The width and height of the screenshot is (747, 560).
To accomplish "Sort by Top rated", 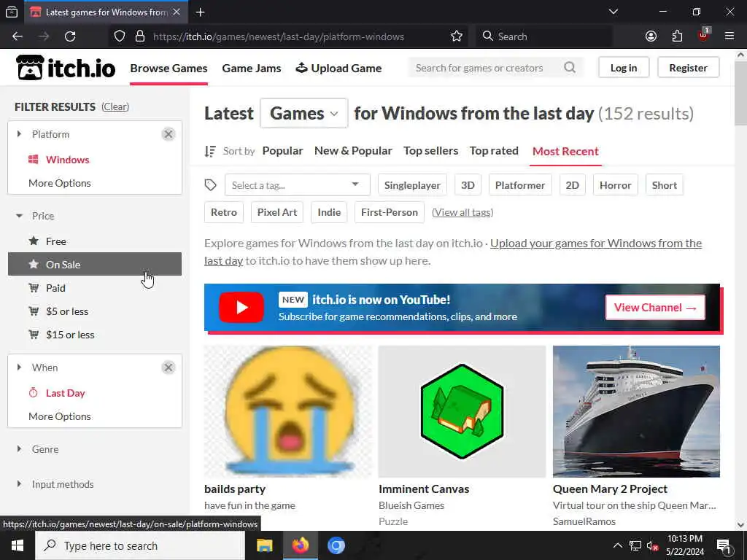I will [x=494, y=151].
